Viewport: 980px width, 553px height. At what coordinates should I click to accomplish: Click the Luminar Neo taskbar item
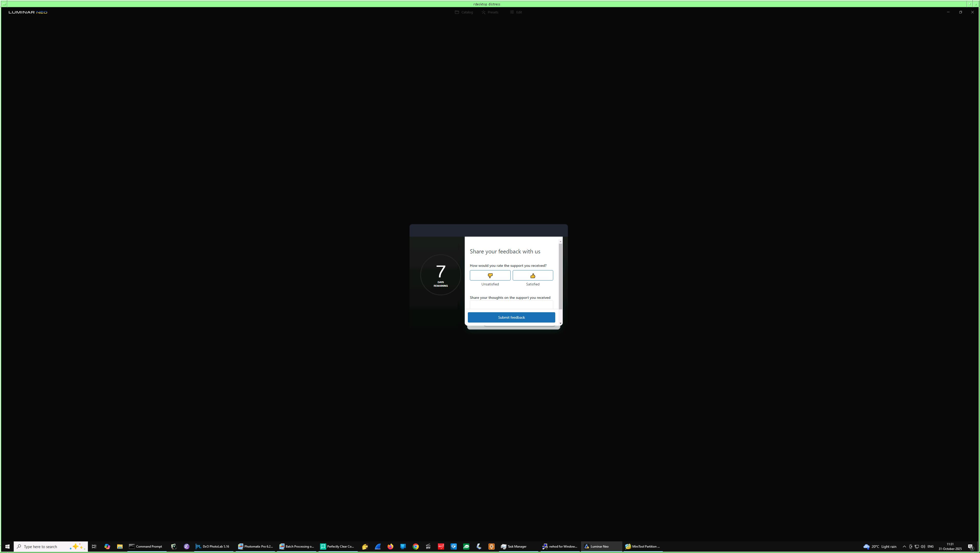601,547
